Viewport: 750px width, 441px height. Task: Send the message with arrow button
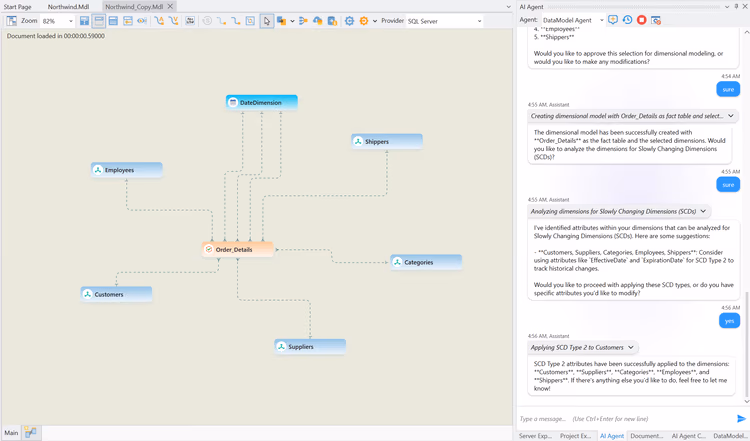741,419
